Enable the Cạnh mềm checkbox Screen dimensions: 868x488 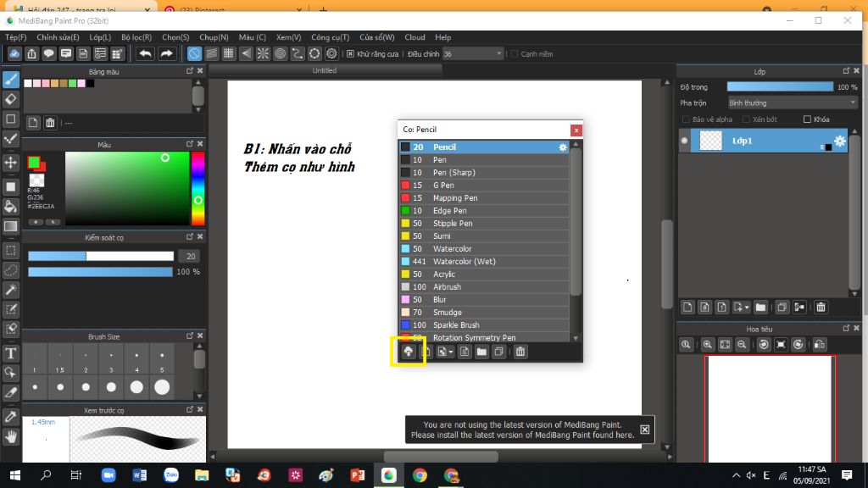pyautogui.click(x=515, y=54)
